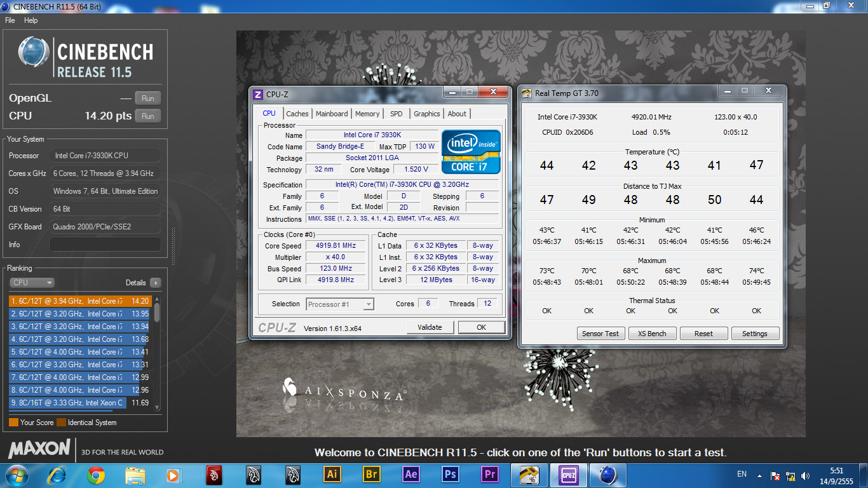Viewport: 868px width, 488px height.
Task: Run the CPU benchmark in Cinebench
Action: 148,116
